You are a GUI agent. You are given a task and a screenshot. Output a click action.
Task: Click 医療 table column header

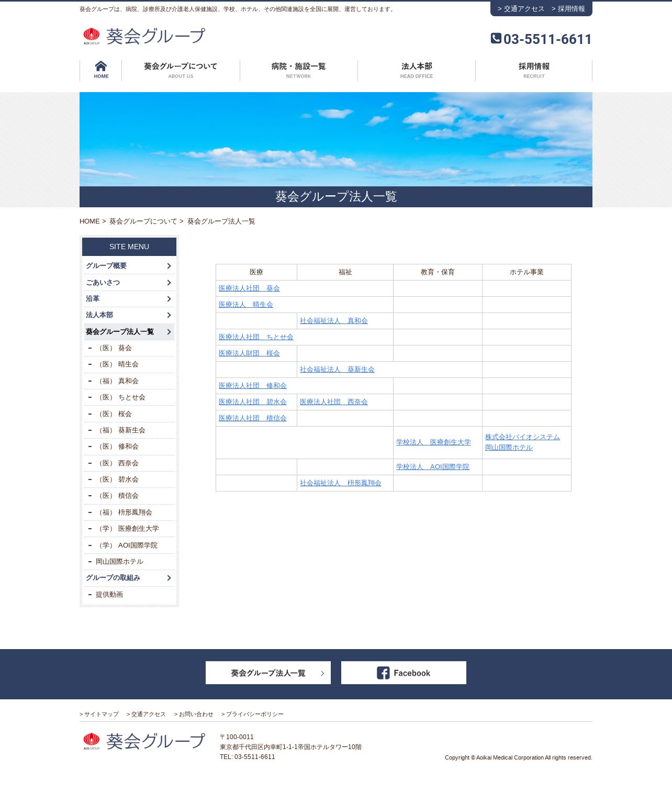click(256, 272)
